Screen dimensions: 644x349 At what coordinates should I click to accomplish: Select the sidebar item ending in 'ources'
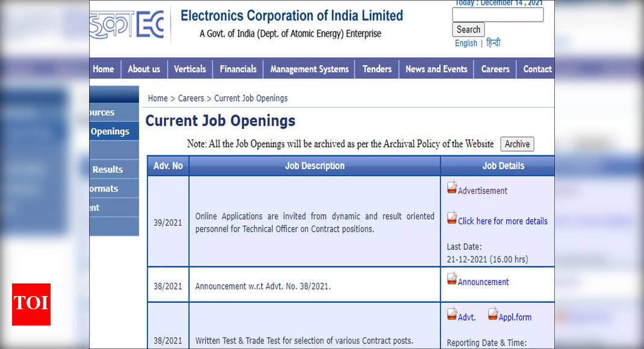pos(114,113)
